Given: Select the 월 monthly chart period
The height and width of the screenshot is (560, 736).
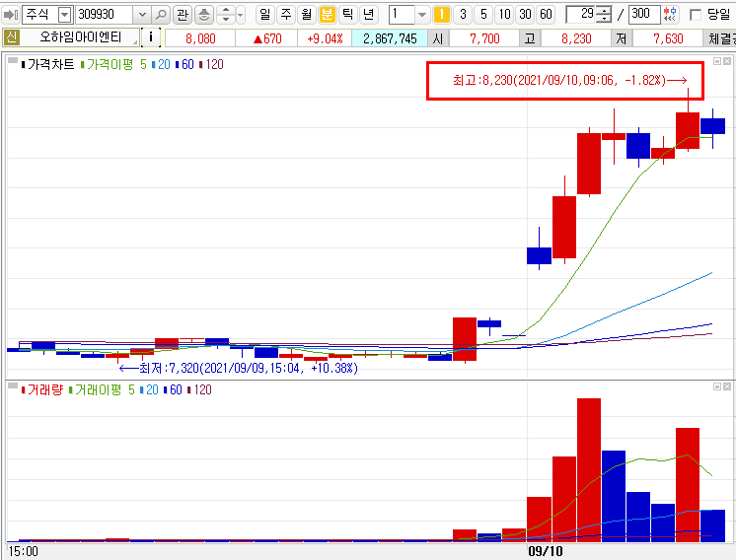Looking at the screenshot, I should coord(307,14).
